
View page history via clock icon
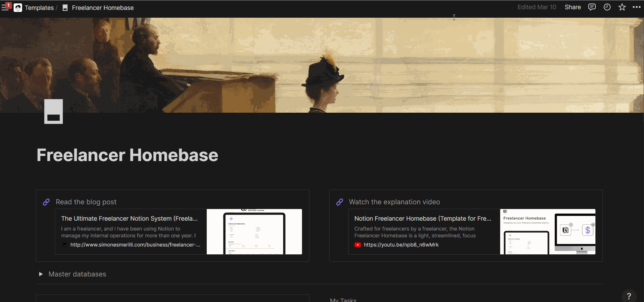coord(607,7)
